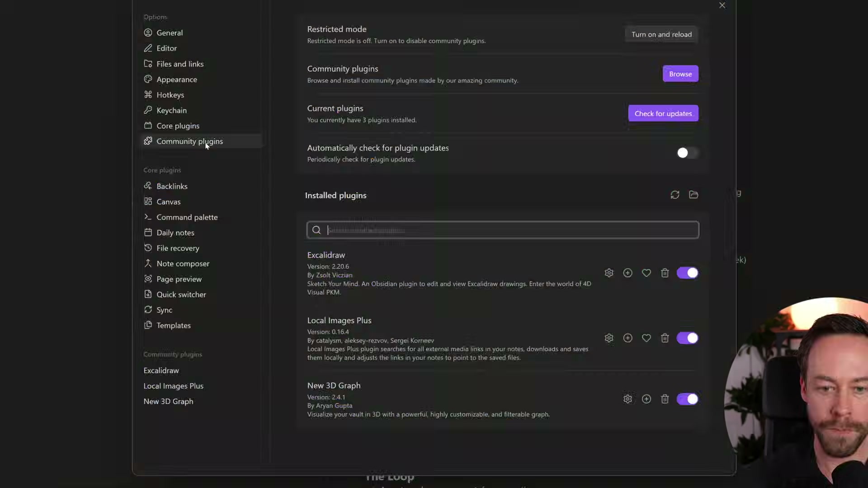Screen dimensions: 868x488
Task: Click the Installed plugins heading
Action: 335,195
